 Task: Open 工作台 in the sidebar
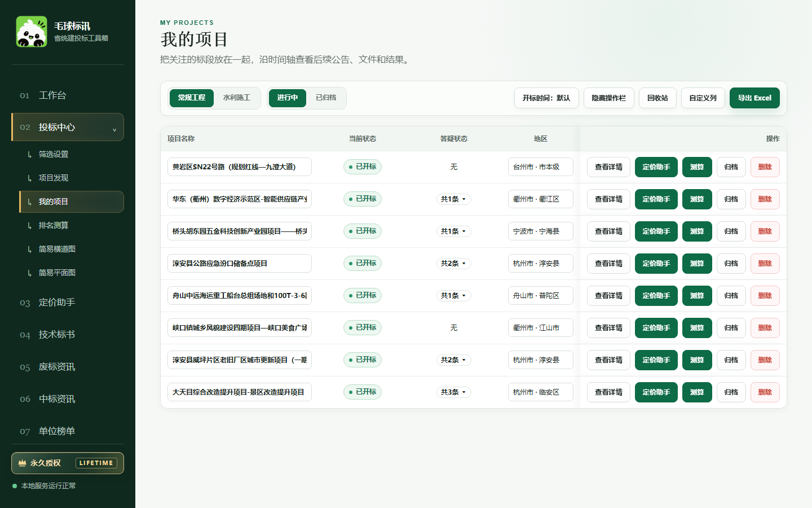tap(68, 95)
